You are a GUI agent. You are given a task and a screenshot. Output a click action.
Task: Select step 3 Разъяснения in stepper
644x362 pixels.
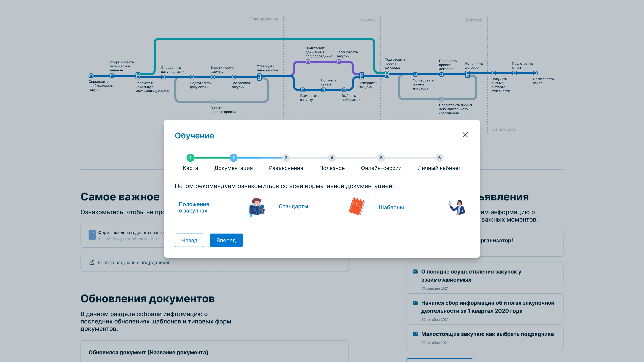286,158
